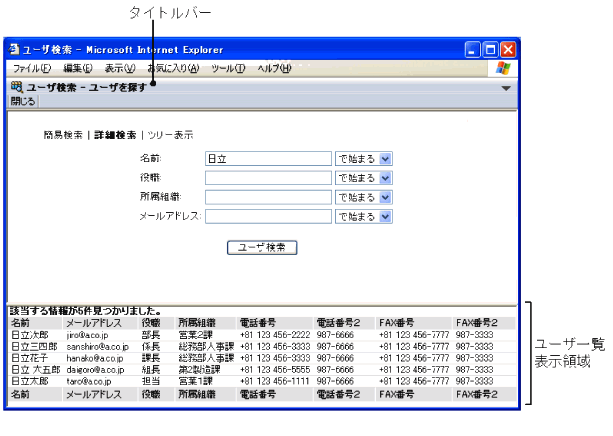The width and height of the screenshot is (613, 436).
Task: Click the 閉じる button
Action: [x=23, y=101]
